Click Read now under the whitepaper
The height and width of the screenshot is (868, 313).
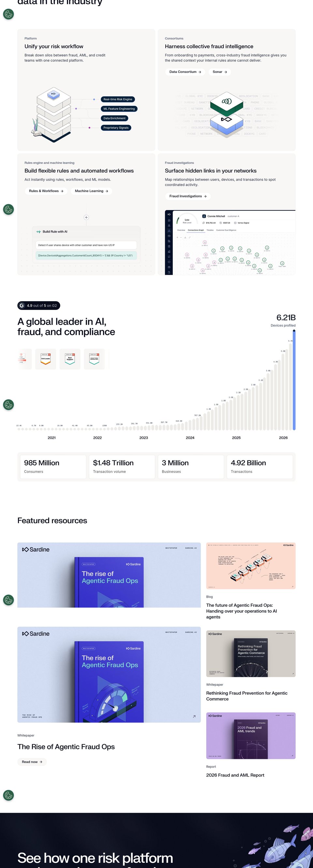click(x=32, y=762)
